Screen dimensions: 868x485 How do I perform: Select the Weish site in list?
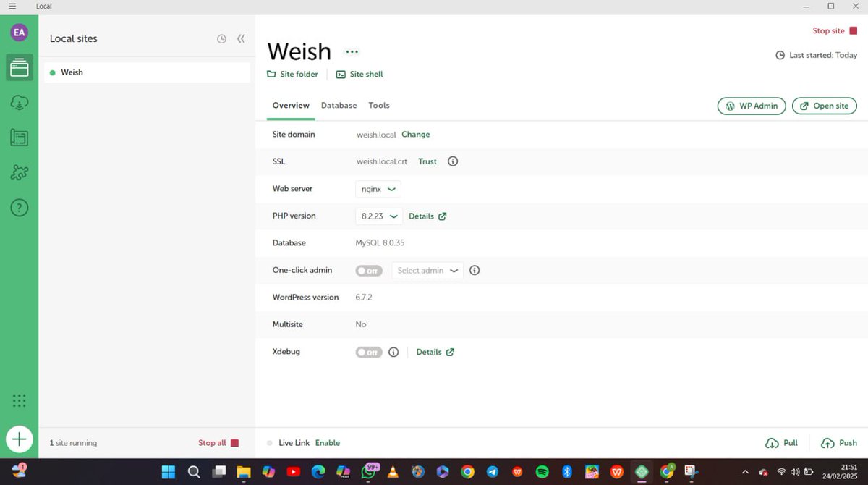tap(147, 72)
